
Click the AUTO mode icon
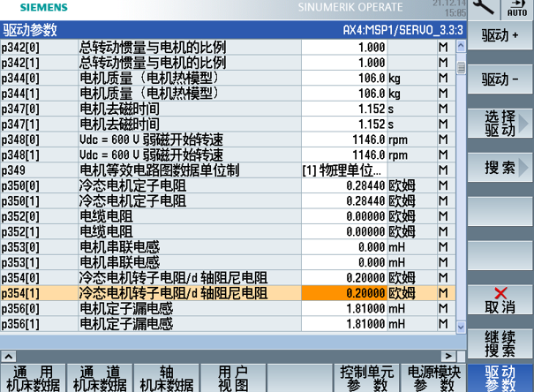click(x=517, y=9)
